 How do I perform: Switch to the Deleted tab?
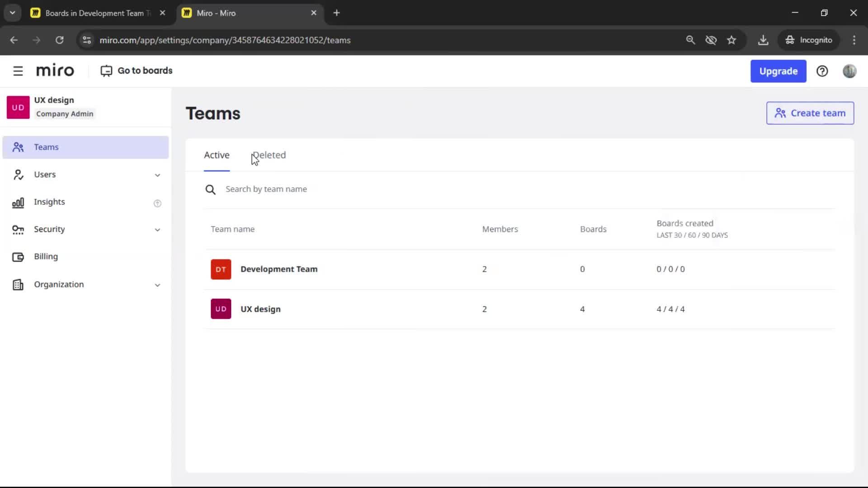269,155
